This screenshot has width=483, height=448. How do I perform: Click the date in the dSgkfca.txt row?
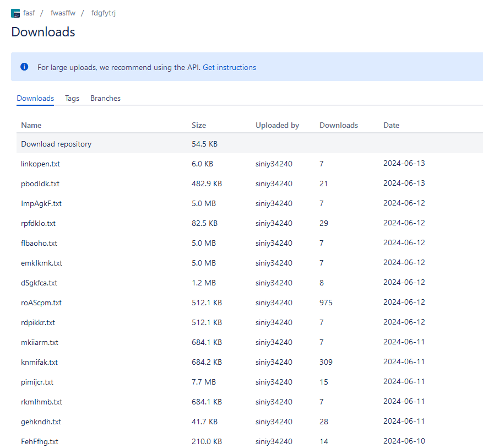[x=404, y=283]
